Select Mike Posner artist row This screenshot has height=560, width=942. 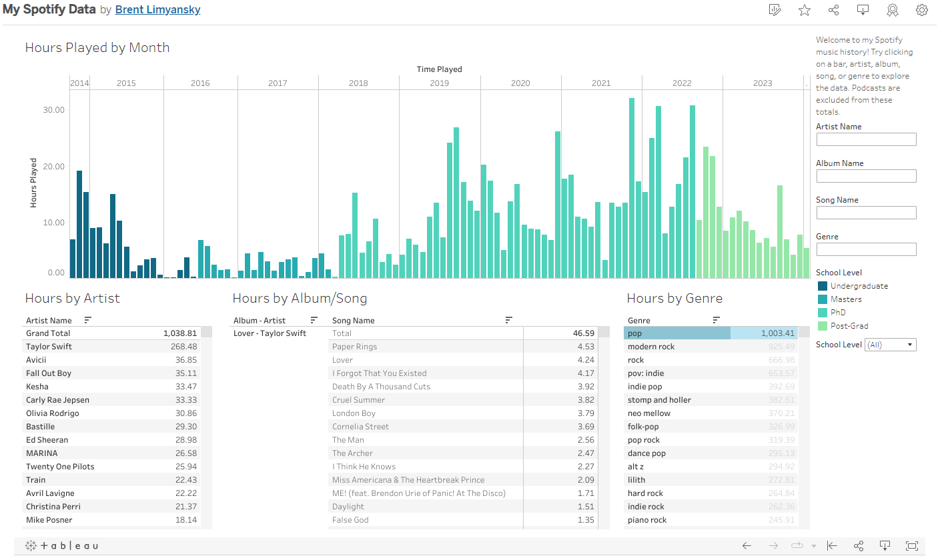click(x=111, y=520)
